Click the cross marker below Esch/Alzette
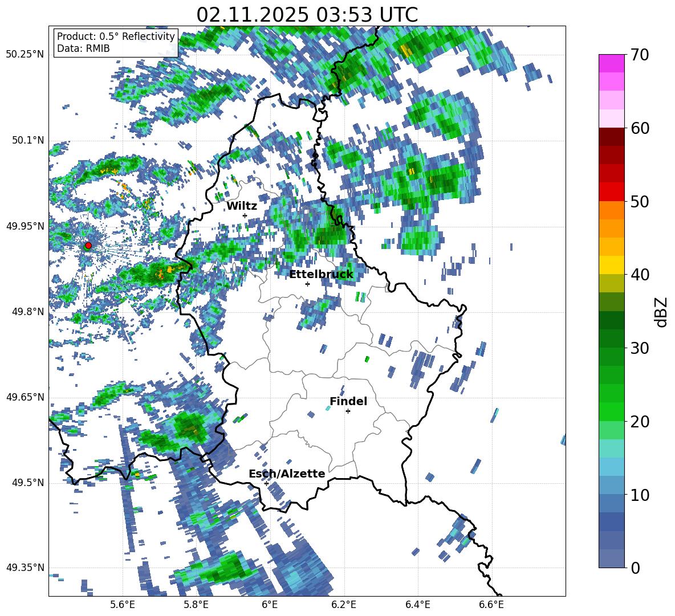This screenshot has width=675, height=616. [266, 483]
